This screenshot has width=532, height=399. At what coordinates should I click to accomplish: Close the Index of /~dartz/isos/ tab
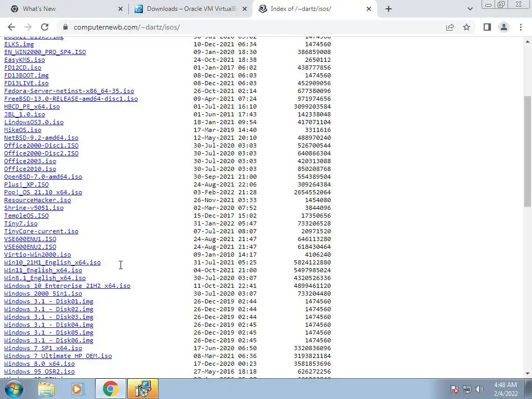tap(369, 9)
